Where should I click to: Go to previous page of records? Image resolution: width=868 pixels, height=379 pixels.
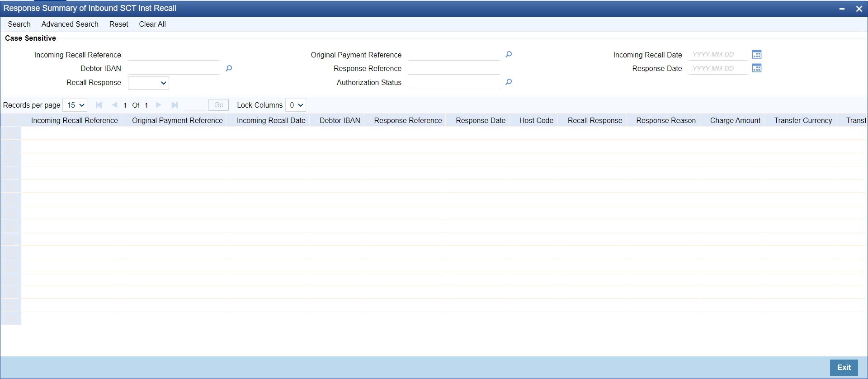point(114,105)
